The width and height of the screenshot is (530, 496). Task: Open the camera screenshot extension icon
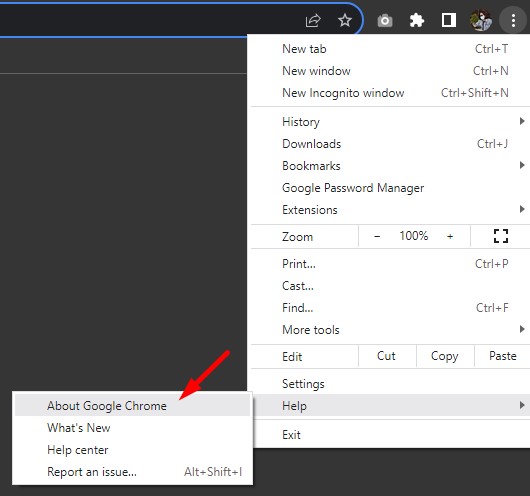click(x=385, y=21)
